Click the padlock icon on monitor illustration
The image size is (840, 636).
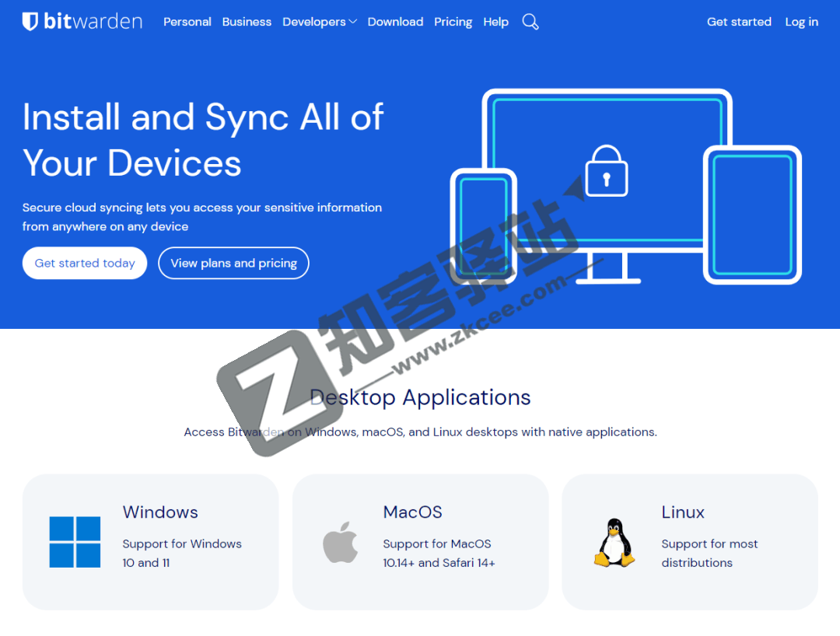click(606, 172)
